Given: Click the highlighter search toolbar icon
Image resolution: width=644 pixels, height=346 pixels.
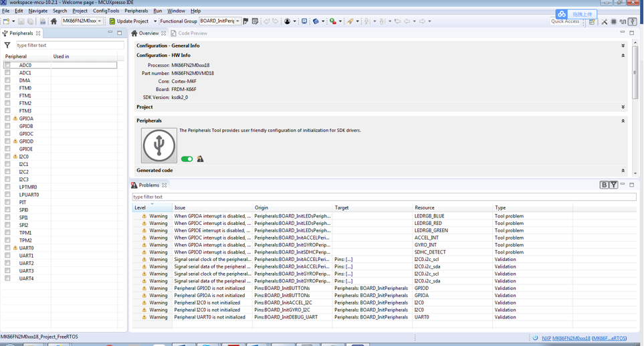Looking at the screenshot, I should [350, 21].
